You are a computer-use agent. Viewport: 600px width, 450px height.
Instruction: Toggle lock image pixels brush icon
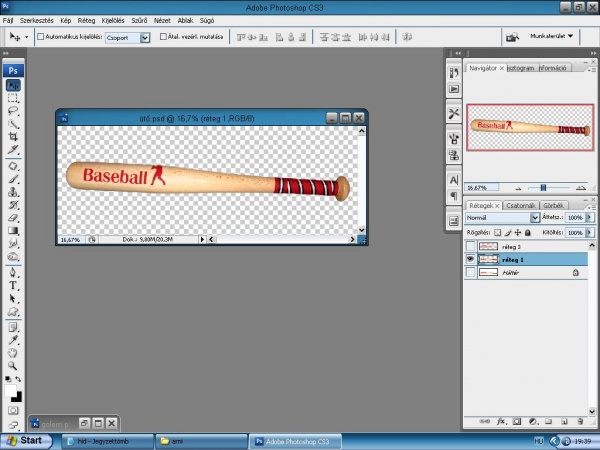coord(508,232)
